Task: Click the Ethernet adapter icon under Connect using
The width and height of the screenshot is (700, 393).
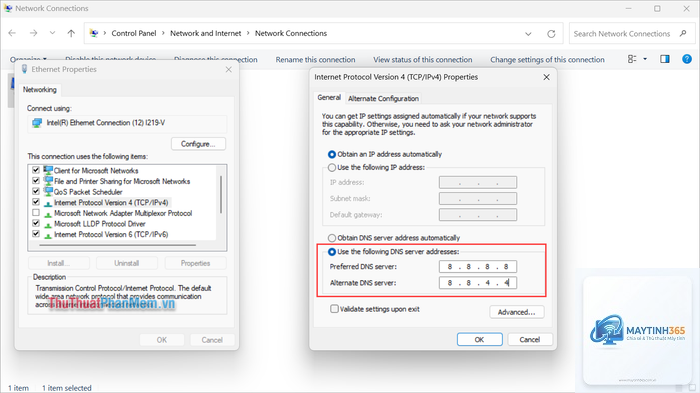Action: click(x=37, y=123)
